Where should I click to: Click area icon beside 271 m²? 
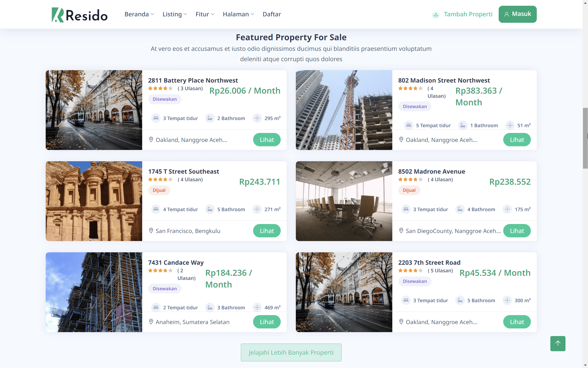coord(257,209)
